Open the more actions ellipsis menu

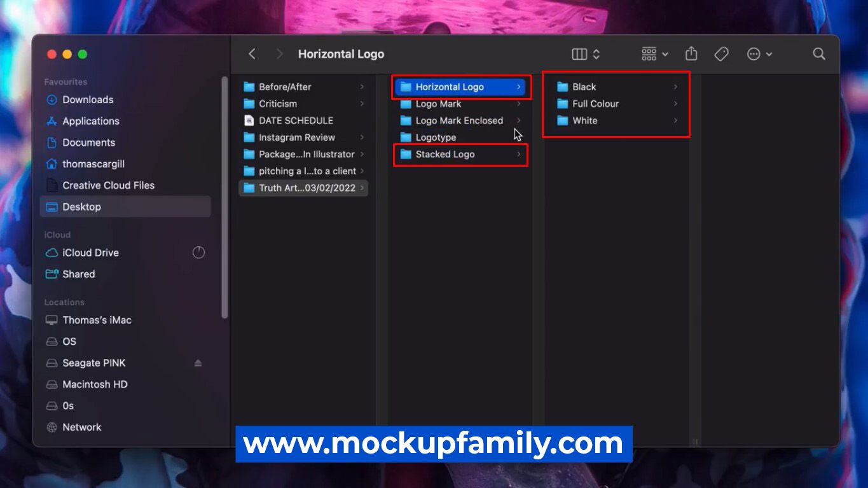click(759, 54)
